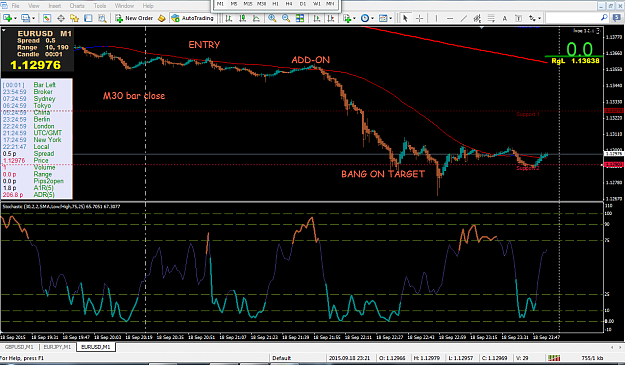Switch to H1 timeframe

(x=275, y=4)
